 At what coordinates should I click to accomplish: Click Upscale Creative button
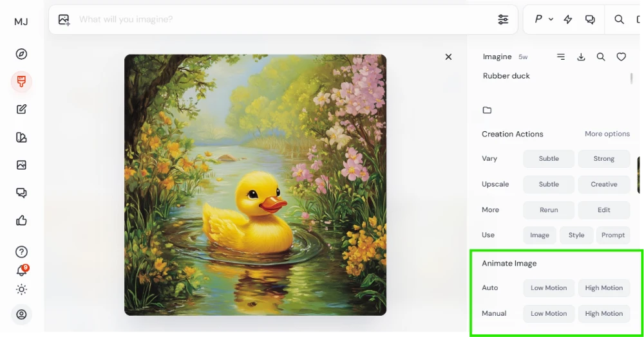click(604, 184)
